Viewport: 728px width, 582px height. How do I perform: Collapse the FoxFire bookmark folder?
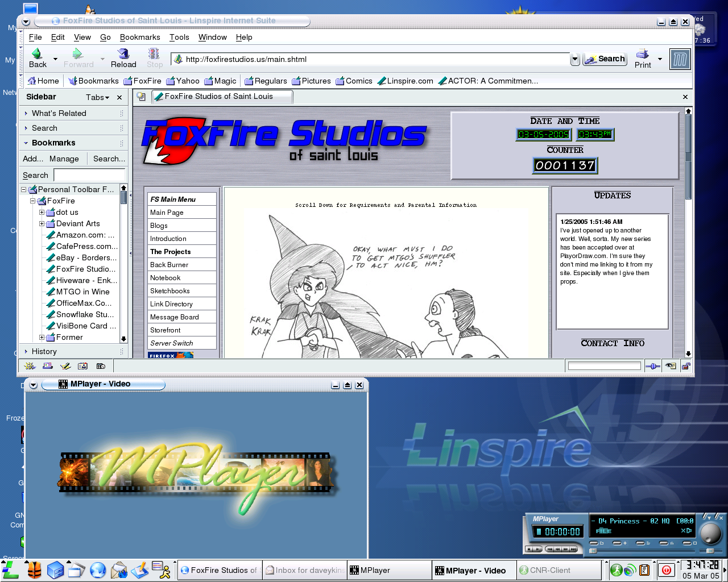tap(32, 201)
